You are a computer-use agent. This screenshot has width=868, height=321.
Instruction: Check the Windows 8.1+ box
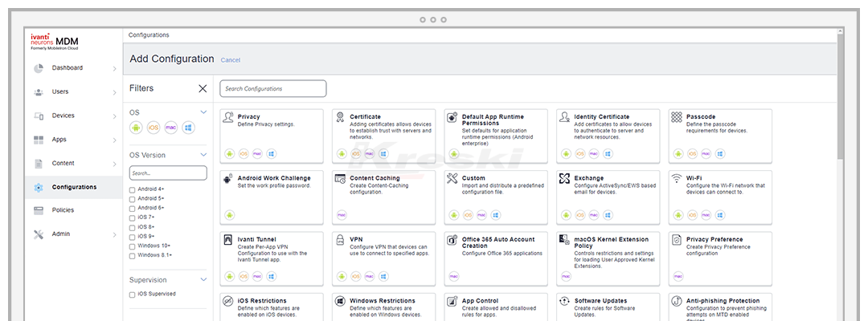click(133, 256)
